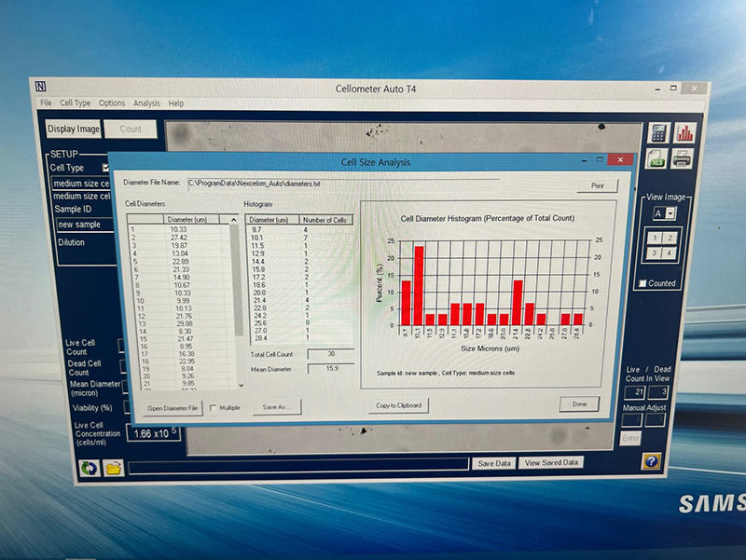Toggle the Cell Type checkbox in Setup
This screenshot has height=560, width=746.
pos(105,168)
